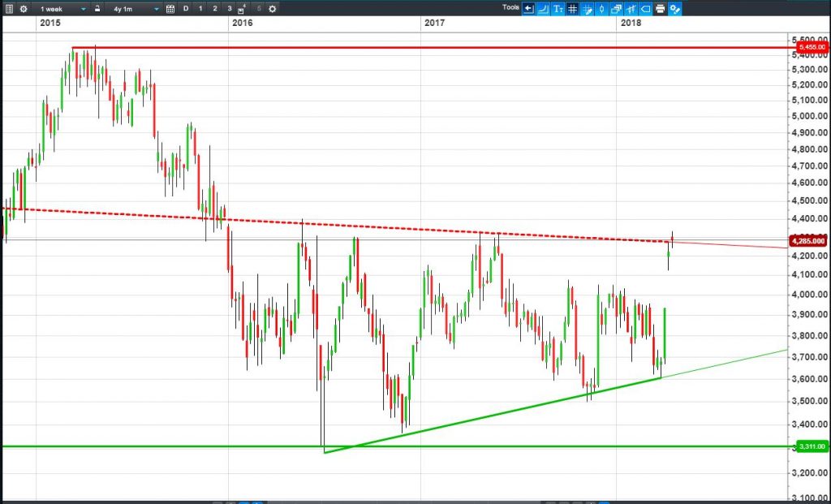Click the 2017 time axis label
831x504 pixels.
[x=435, y=23]
